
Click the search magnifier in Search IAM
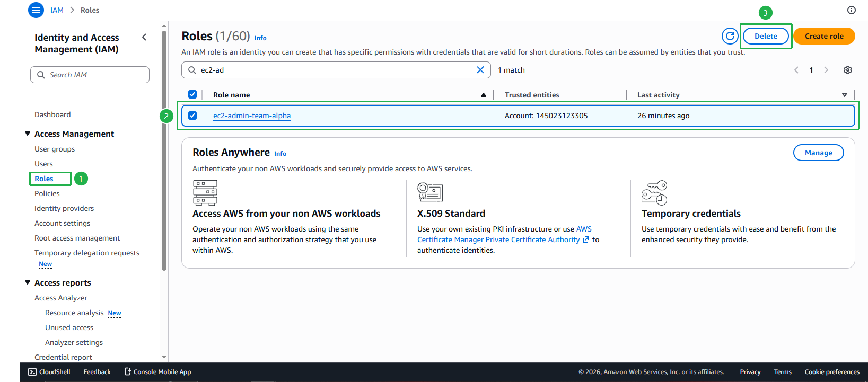point(41,75)
